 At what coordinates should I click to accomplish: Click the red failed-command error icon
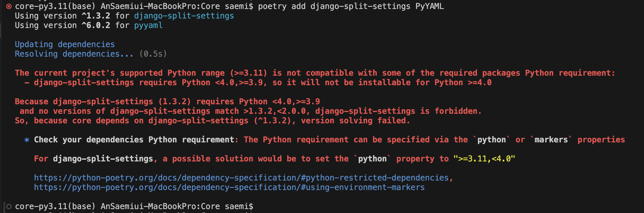tap(9, 6)
